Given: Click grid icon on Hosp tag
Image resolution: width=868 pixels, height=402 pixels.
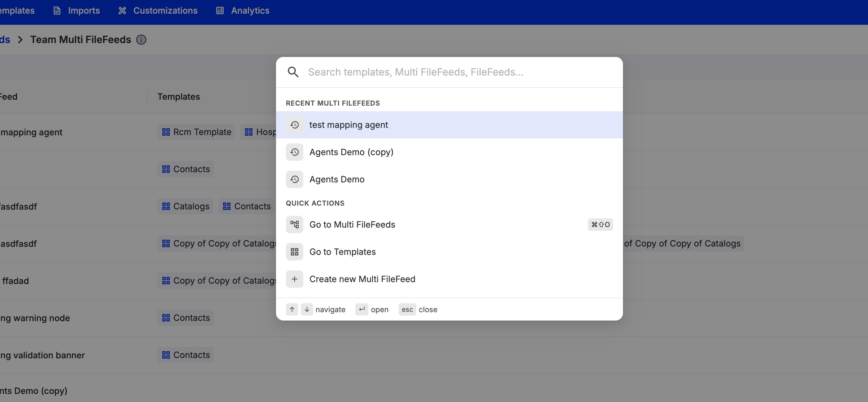Looking at the screenshot, I should pos(249,132).
